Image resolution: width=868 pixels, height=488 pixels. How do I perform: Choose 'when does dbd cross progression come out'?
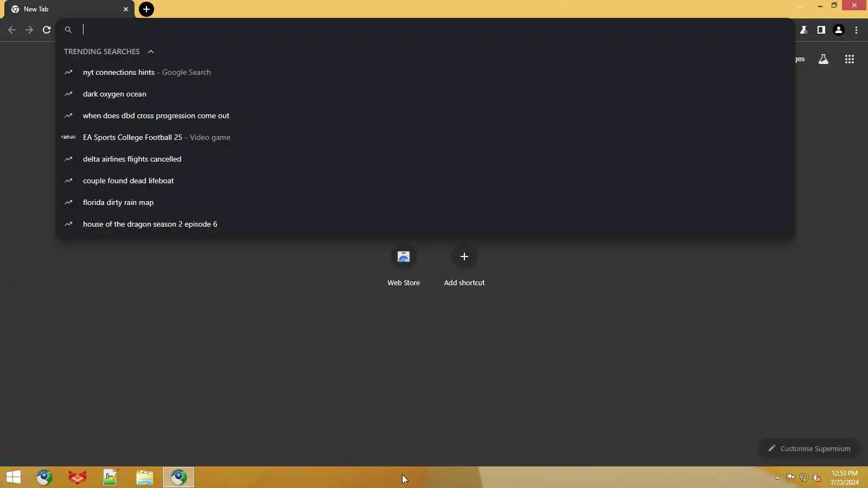(425, 115)
